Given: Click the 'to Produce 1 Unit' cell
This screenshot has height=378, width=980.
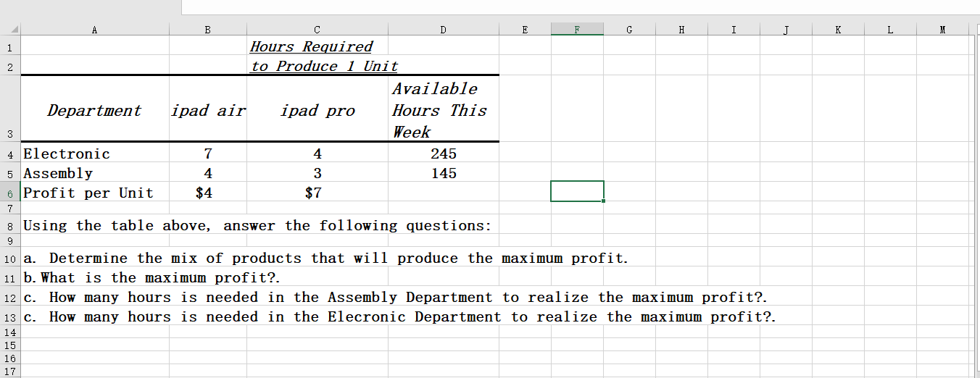Looking at the screenshot, I should tap(317, 66).
